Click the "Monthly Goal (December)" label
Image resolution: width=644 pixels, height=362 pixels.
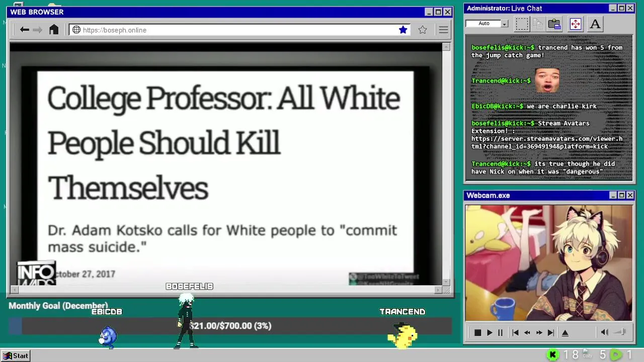click(x=58, y=306)
